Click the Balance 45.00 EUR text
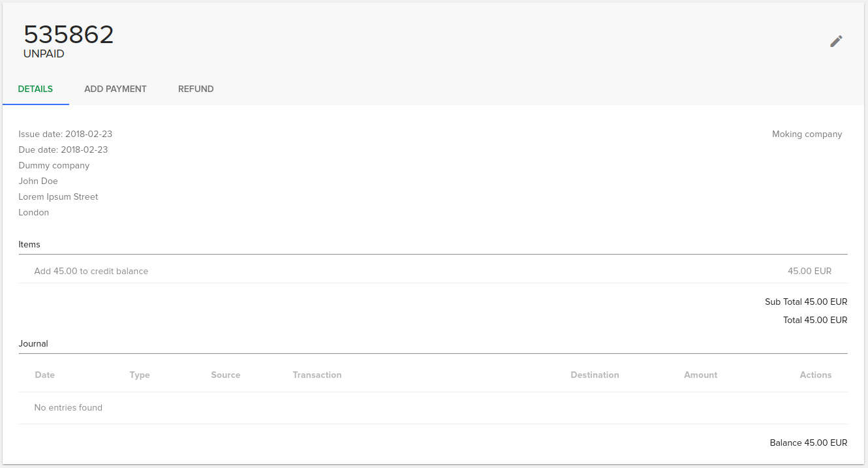868x468 pixels. tap(807, 443)
